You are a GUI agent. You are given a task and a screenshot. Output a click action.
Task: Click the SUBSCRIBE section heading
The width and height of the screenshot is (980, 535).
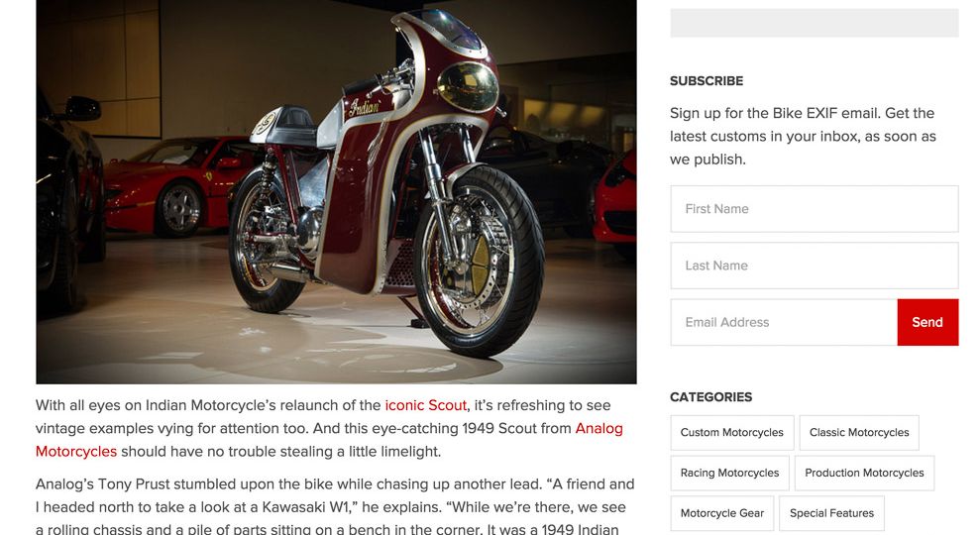tap(707, 81)
